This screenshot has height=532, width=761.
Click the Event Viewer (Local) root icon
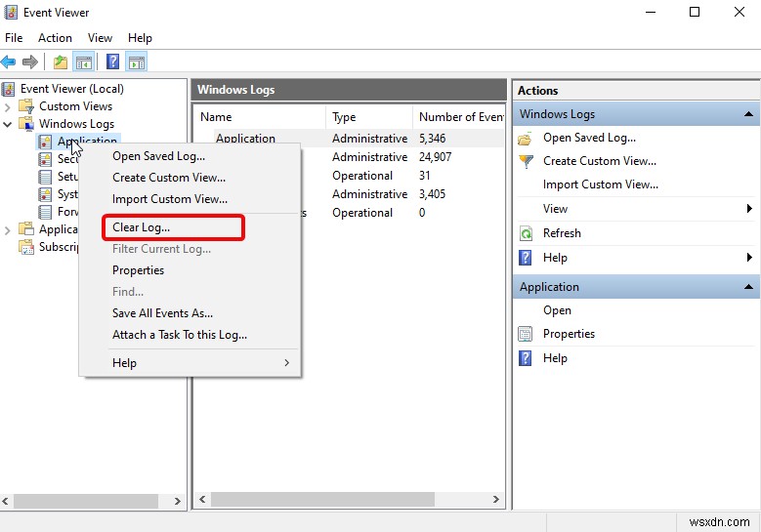tap(8, 89)
